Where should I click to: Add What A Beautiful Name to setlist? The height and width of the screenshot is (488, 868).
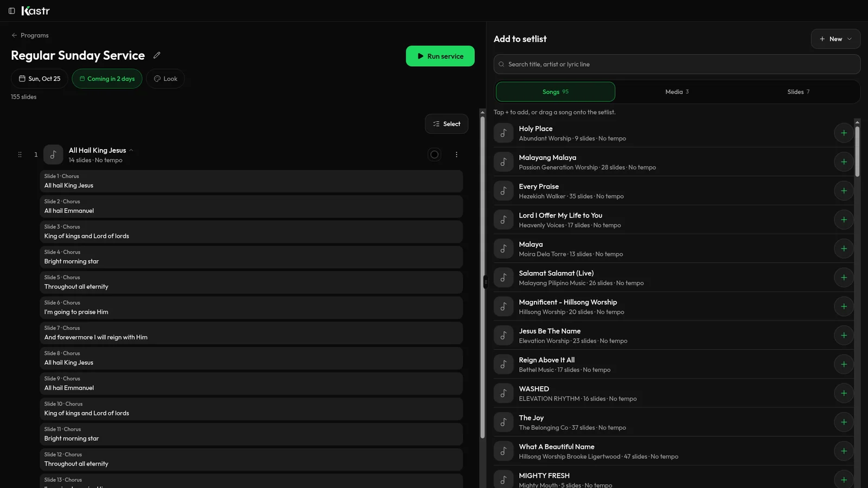point(844,451)
